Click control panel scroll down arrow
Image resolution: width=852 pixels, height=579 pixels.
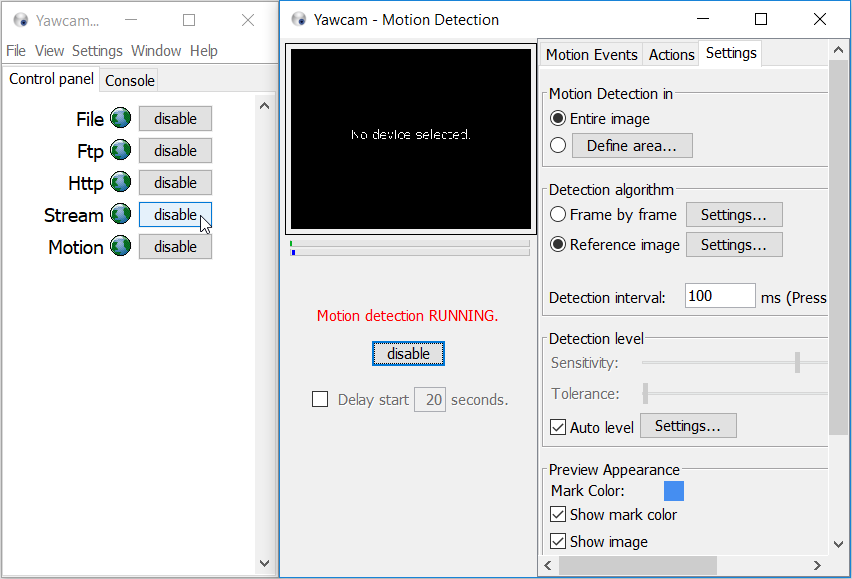tap(265, 563)
